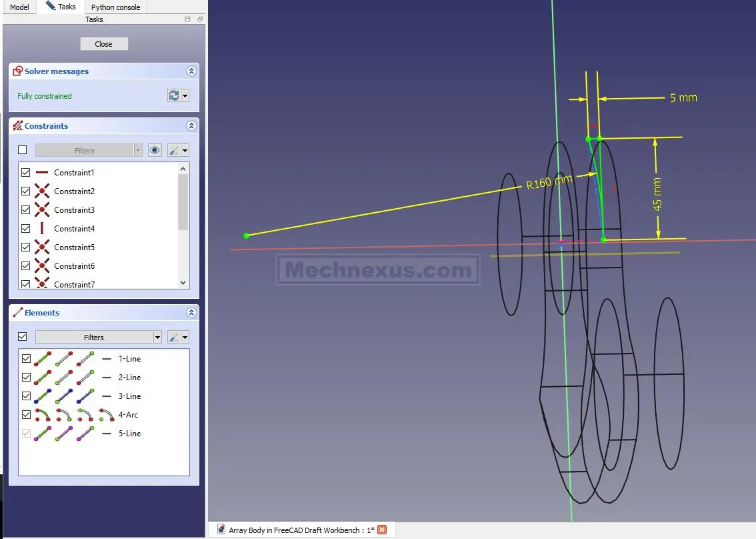Image resolution: width=756 pixels, height=539 pixels.
Task: Open the Elements Filters dropdown
Action: [98, 338]
